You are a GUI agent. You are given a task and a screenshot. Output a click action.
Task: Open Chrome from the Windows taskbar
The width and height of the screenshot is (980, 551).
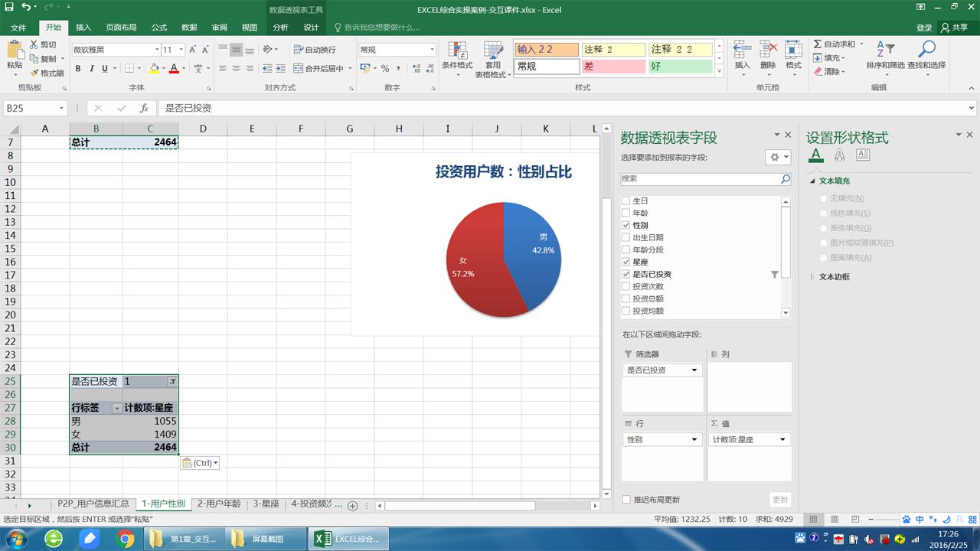tap(126, 540)
